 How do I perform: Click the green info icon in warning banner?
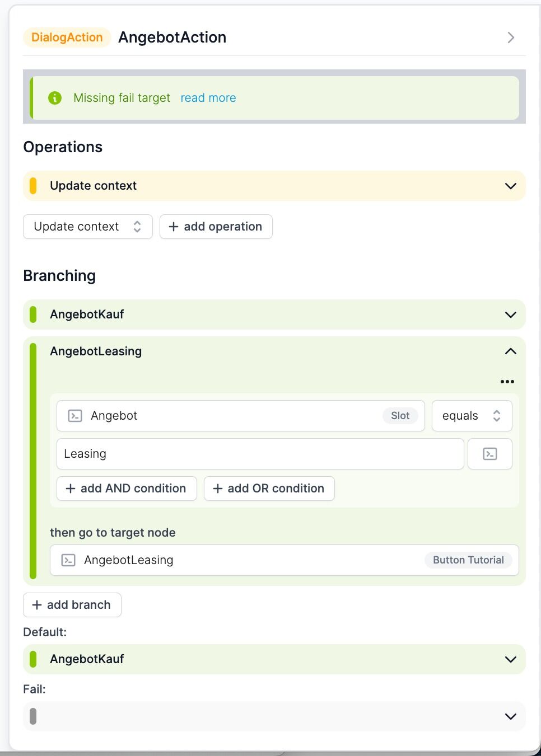point(55,98)
